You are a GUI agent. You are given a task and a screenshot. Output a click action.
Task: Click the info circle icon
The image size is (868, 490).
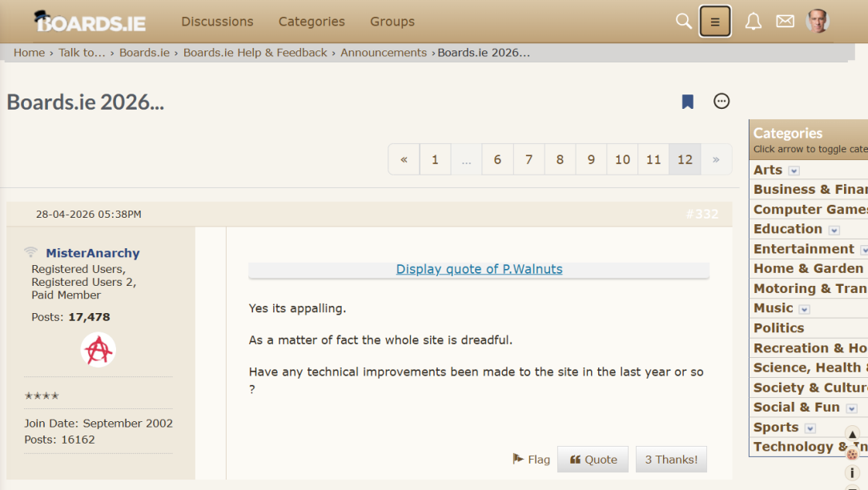[x=853, y=473]
